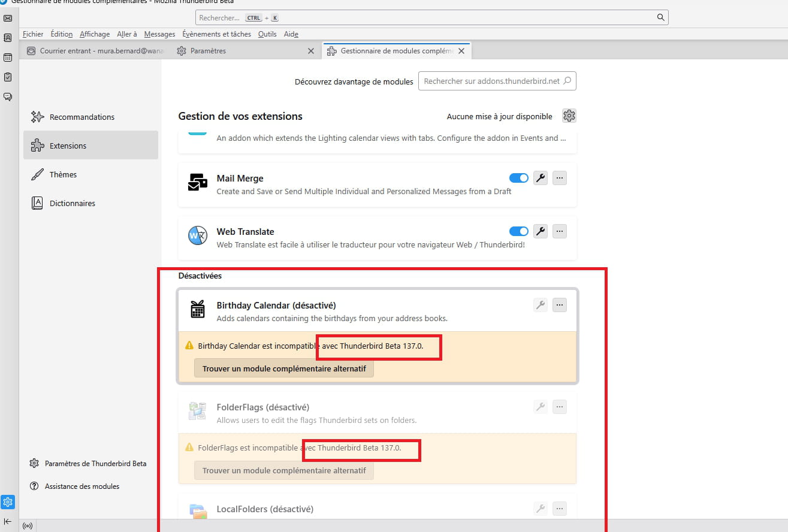Screen dimensions: 788x532
Task: Click the Mail Merge extension name
Action: pyautogui.click(x=240, y=178)
